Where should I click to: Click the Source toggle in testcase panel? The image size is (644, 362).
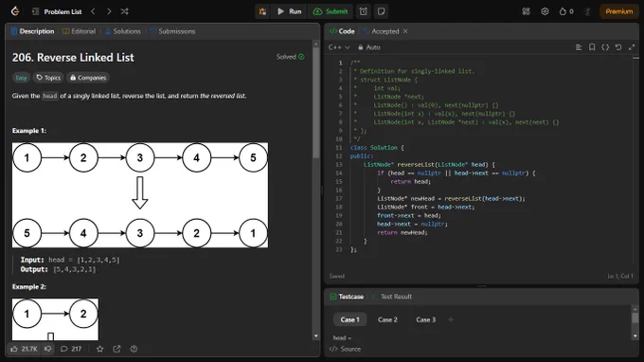pyautogui.click(x=346, y=349)
